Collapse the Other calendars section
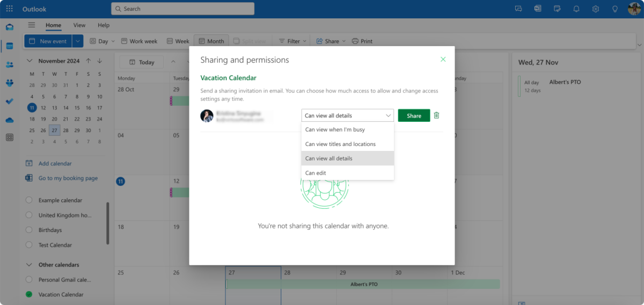 tap(29, 265)
